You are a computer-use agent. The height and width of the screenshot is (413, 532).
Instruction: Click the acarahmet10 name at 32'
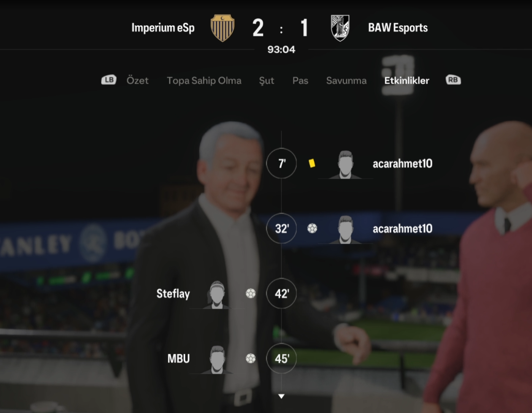pyautogui.click(x=402, y=228)
